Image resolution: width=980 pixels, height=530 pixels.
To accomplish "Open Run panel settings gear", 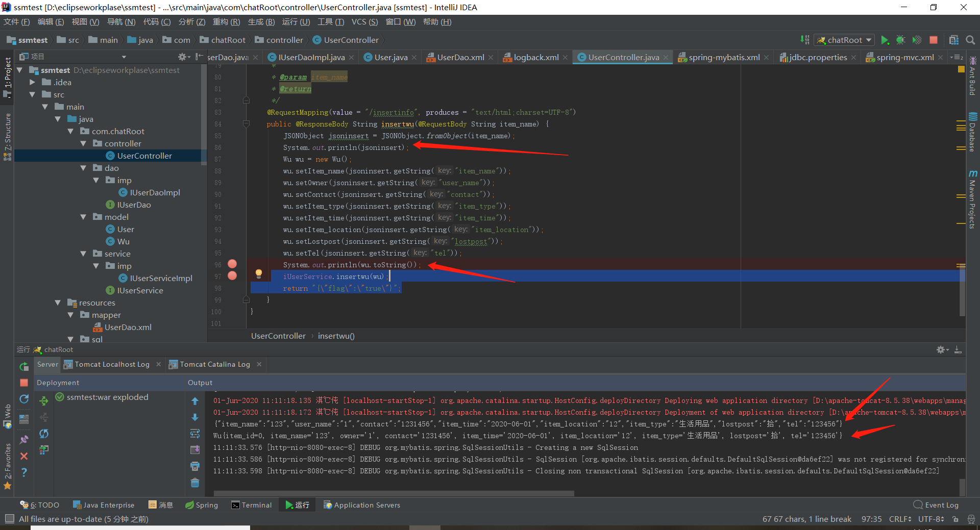I will tap(941, 349).
